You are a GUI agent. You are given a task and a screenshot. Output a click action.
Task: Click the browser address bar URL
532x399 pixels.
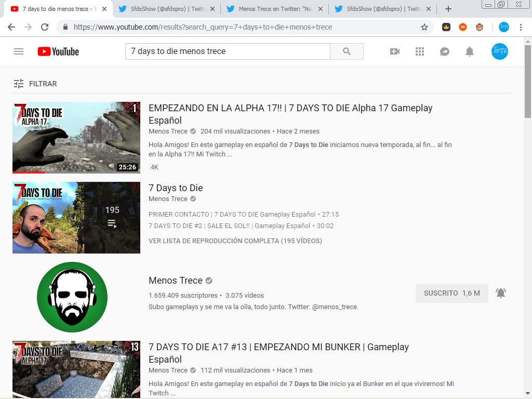[x=203, y=27]
